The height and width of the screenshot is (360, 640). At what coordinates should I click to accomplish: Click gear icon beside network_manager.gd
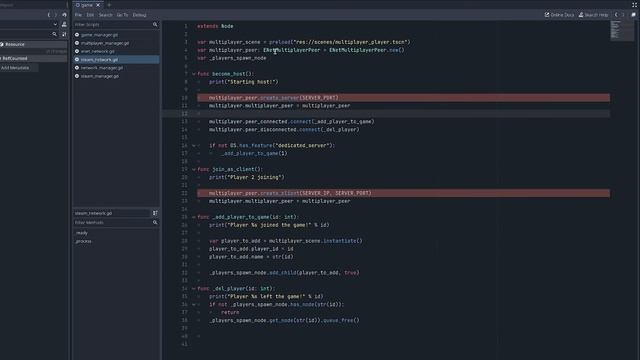[x=77, y=68]
